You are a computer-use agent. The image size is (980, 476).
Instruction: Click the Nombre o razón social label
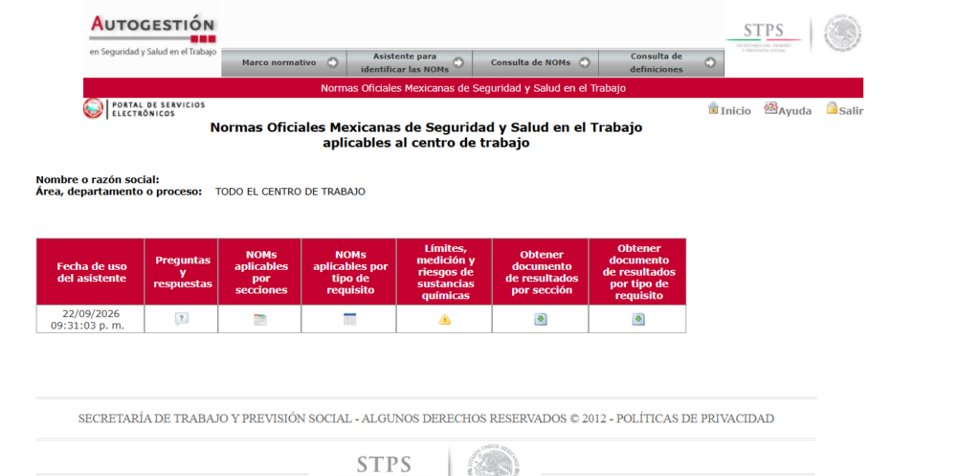pos(98,180)
